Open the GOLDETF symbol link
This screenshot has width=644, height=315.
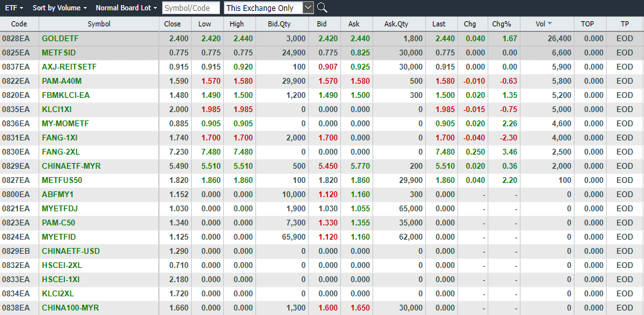(60, 39)
